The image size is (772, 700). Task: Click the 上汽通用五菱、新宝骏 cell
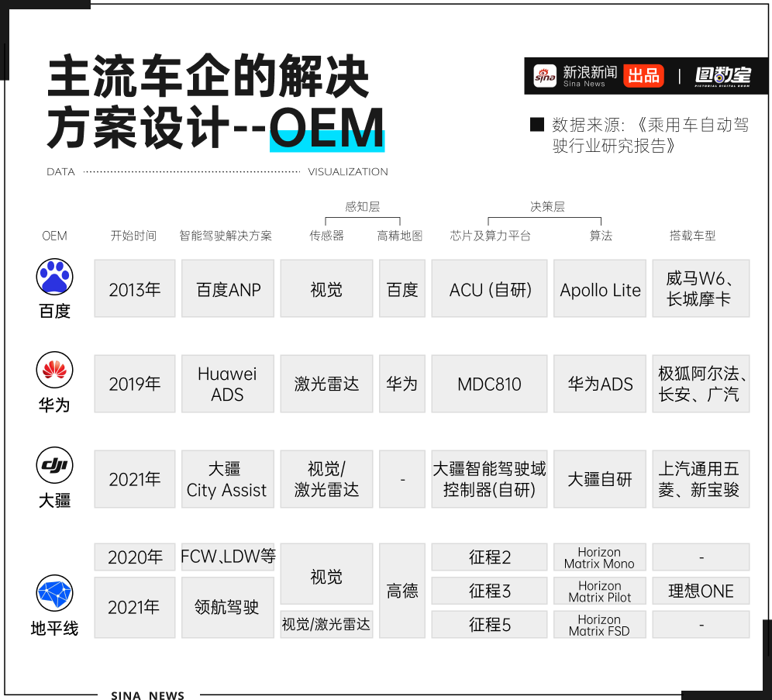(701, 479)
